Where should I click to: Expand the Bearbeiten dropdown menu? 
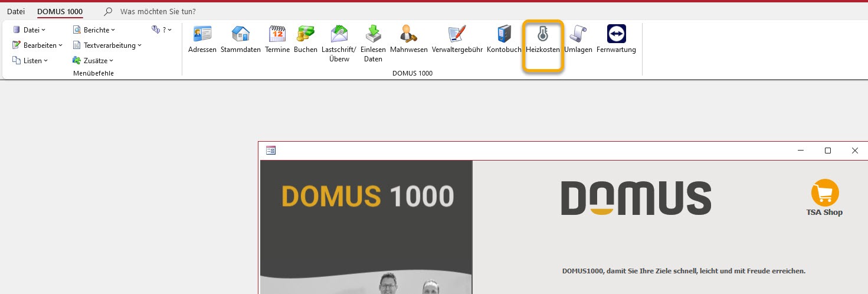[37, 45]
